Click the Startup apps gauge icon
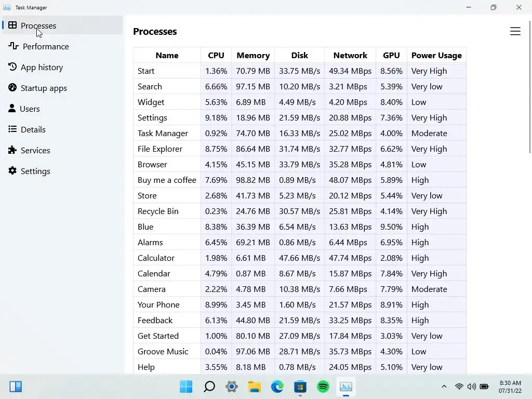Viewport: 532px width, 399px height. click(12, 88)
